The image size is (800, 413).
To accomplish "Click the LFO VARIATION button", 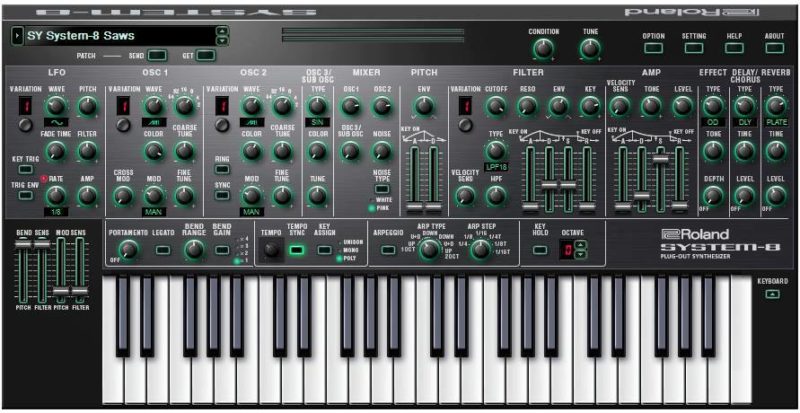I will [24, 125].
